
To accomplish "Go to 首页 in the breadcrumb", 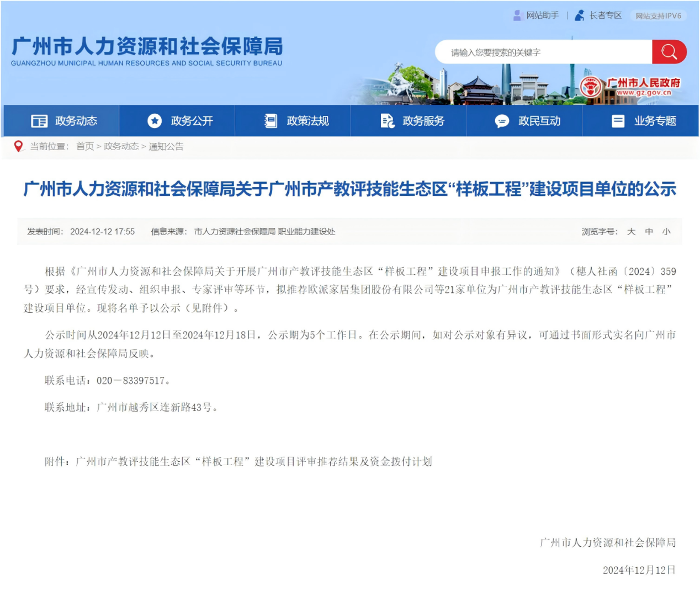I will pyautogui.click(x=84, y=146).
